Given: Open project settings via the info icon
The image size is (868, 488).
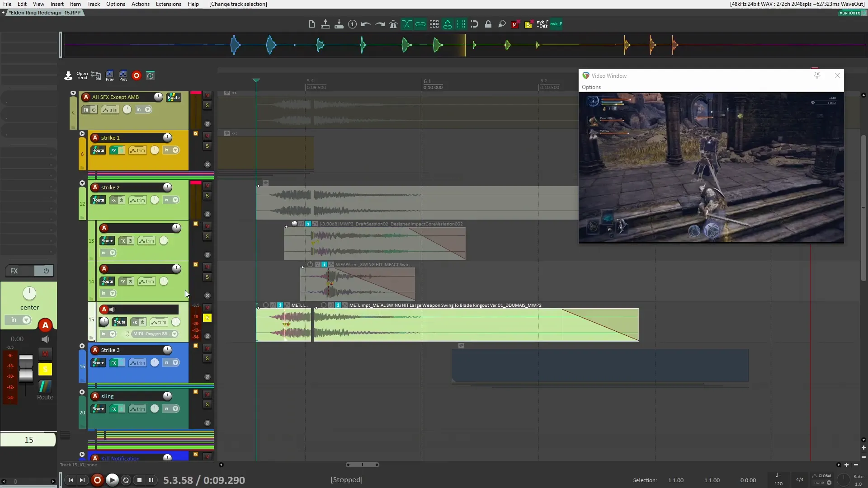Looking at the screenshot, I should pyautogui.click(x=352, y=24).
